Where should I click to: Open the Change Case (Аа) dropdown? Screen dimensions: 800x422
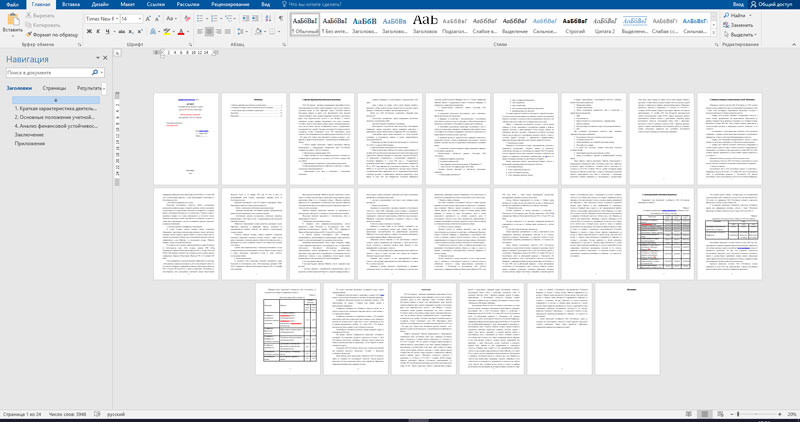click(x=171, y=19)
